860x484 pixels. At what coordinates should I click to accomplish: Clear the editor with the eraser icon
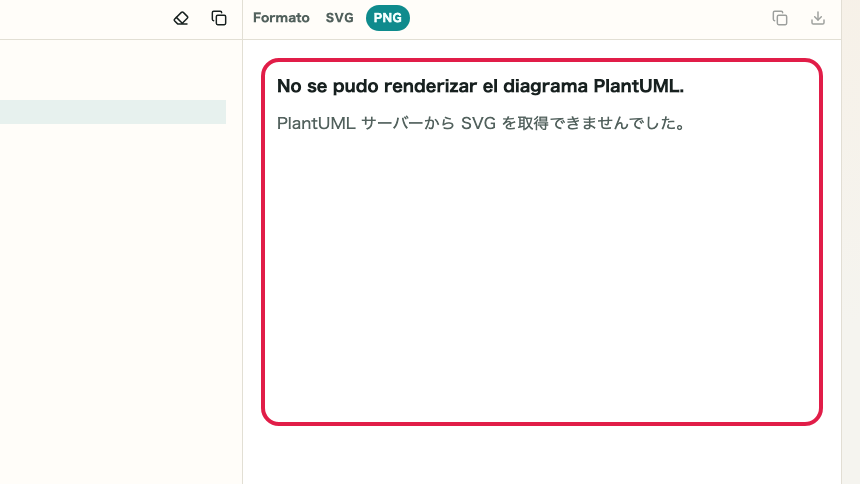coord(181,18)
